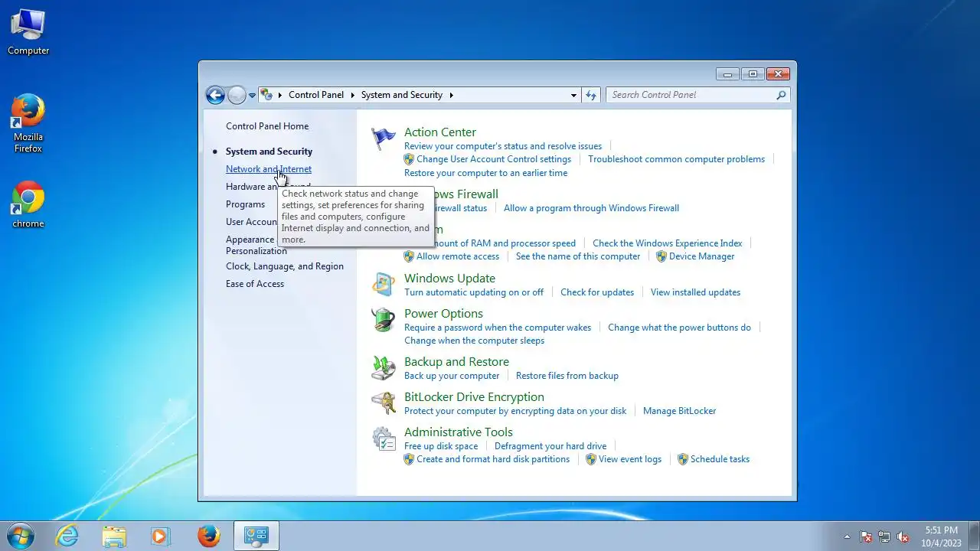Go to Control Panel Home
Image resolution: width=980 pixels, height=551 pixels.
[x=267, y=126]
